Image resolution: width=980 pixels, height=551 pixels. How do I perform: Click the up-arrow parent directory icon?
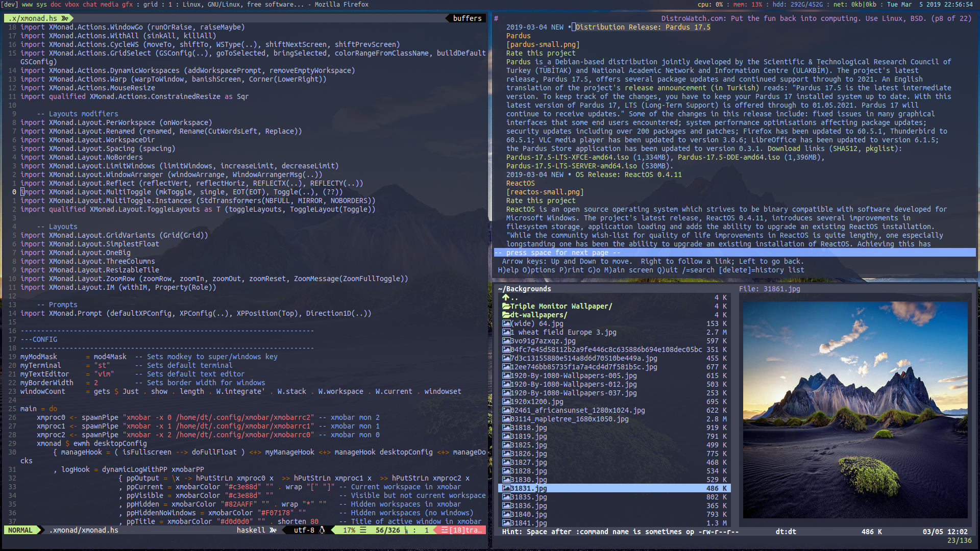tap(506, 297)
